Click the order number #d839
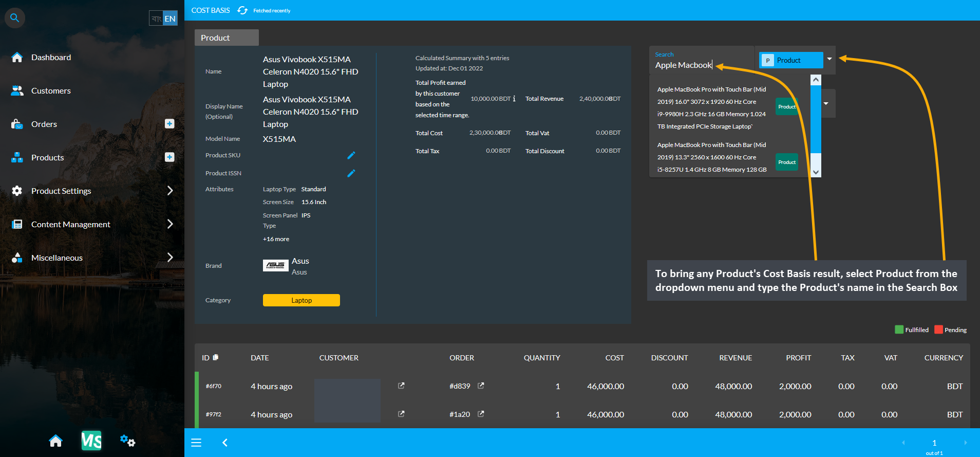980x457 pixels. (x=460, y=386)
